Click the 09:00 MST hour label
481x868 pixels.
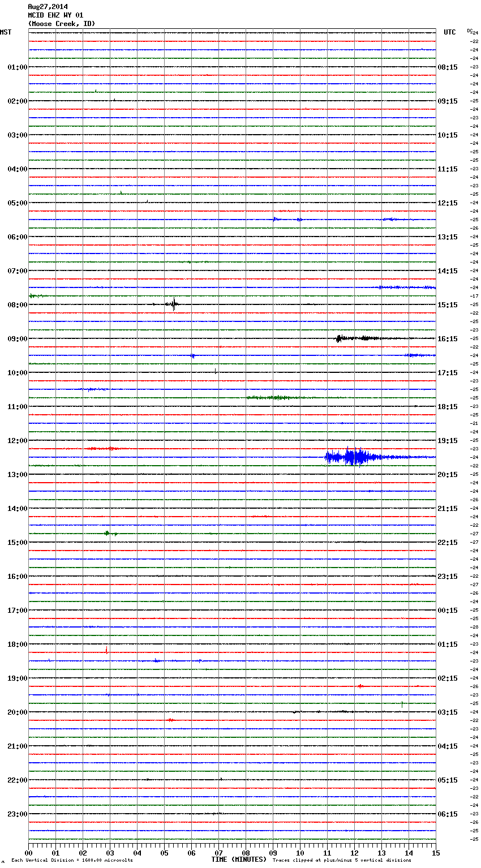point(17,339)
